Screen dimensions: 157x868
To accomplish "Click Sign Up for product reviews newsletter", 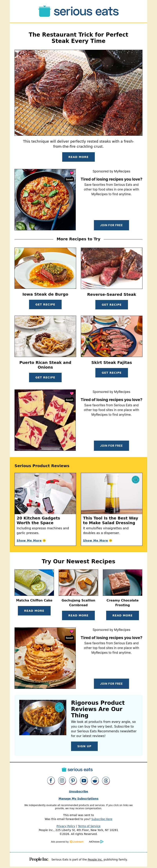I will [x=84, y=746].
